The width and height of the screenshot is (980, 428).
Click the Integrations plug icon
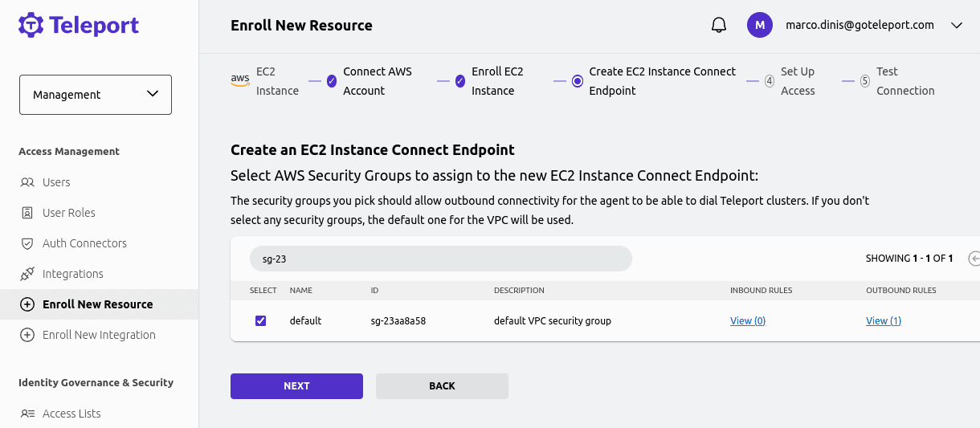27,274
